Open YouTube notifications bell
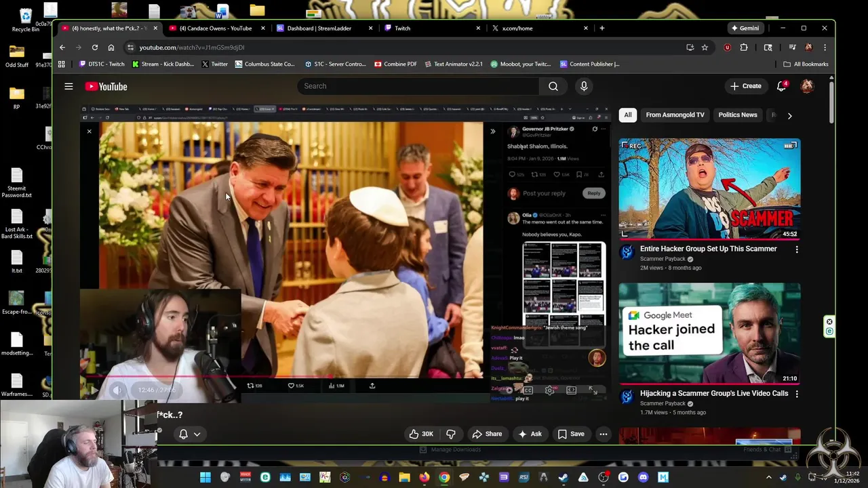The height and width of the screenshot is (488, 868). click(781, 86)
